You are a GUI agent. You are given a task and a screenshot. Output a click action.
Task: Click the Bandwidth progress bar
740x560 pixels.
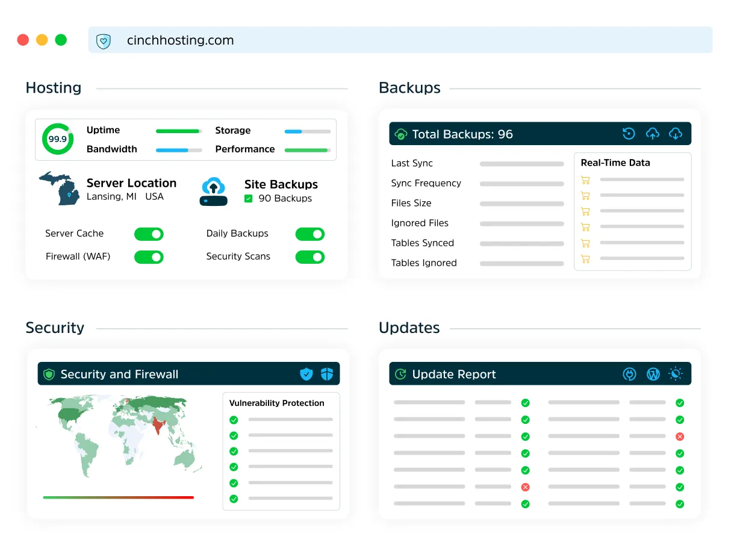[179, 150]
